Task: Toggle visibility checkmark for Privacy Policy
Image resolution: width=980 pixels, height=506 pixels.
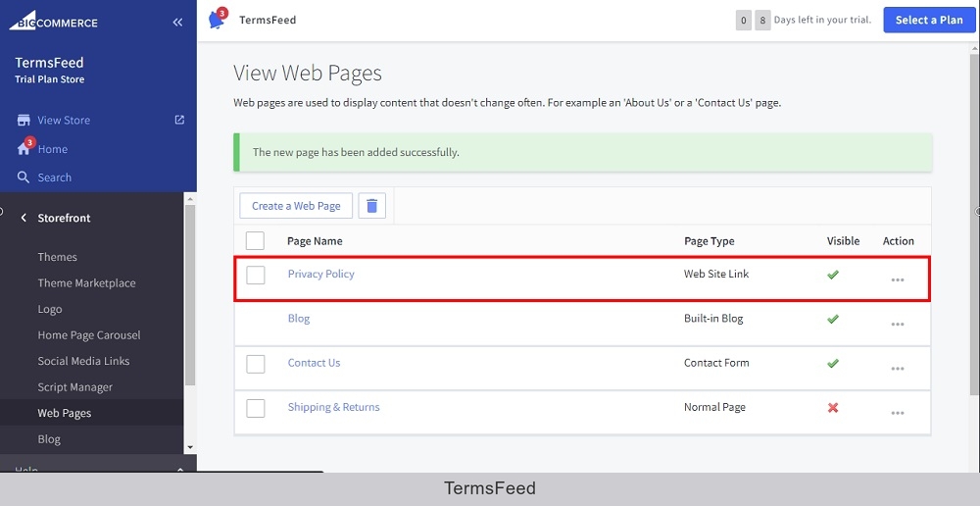Action: [832, 274]
